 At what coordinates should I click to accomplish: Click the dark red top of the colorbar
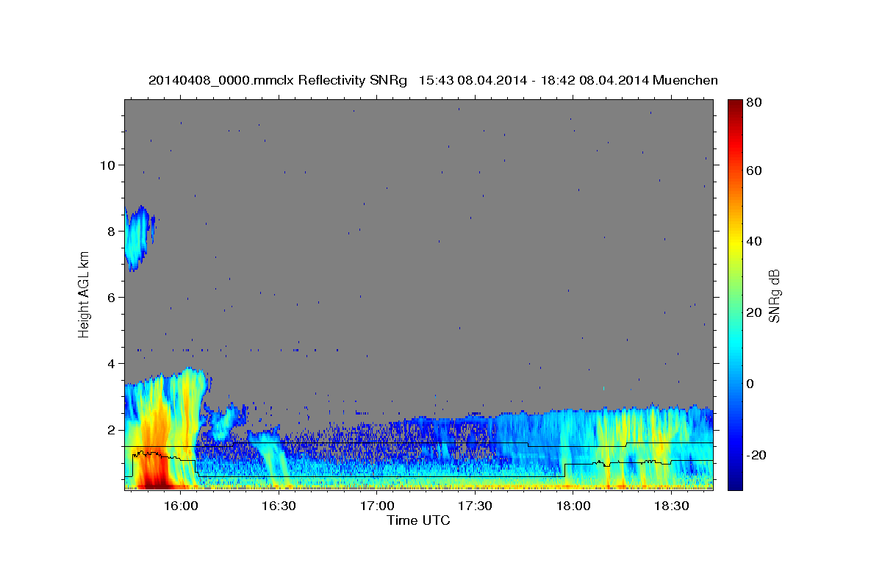(x=734, y=107)
